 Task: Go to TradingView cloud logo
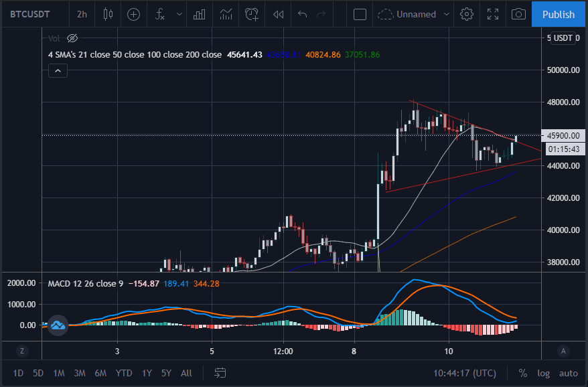coord(58,325)
